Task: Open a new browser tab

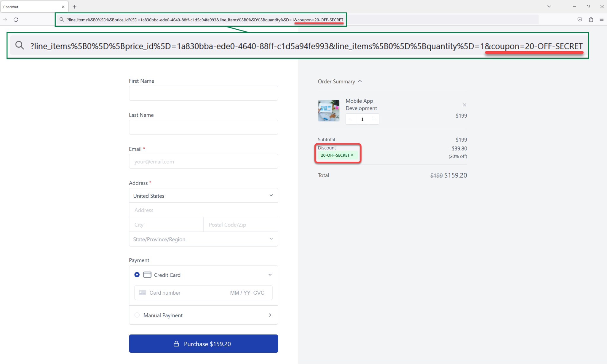Action: pyautogui.click(x=74, y=7)
